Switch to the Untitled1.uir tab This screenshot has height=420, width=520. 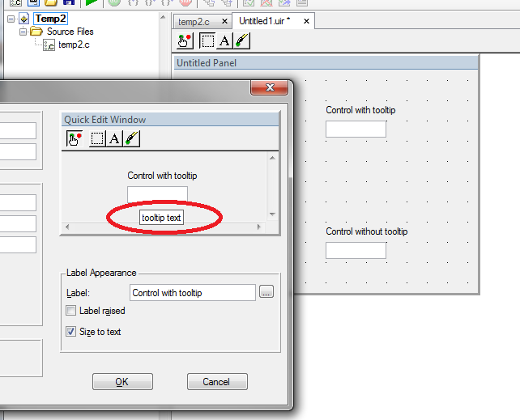[264, 21]
